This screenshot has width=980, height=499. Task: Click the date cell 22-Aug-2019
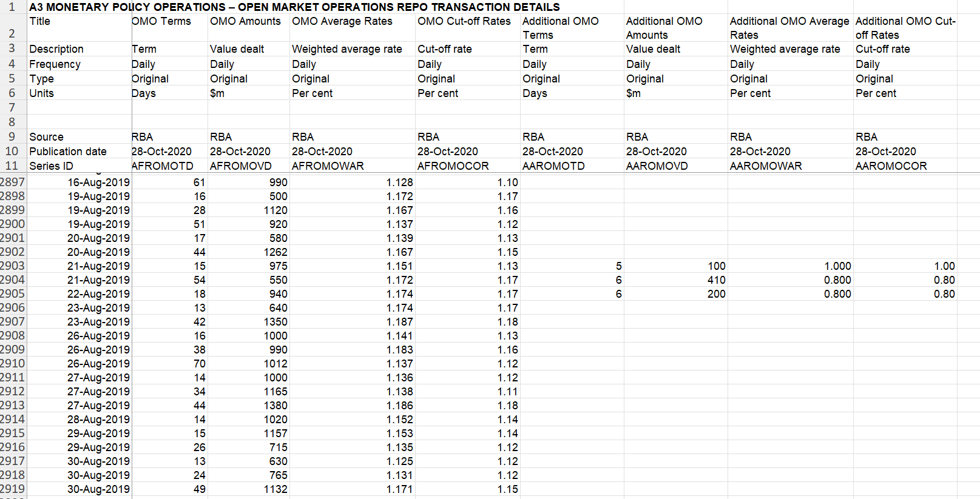pyautogui.click(x=79, y=293)
